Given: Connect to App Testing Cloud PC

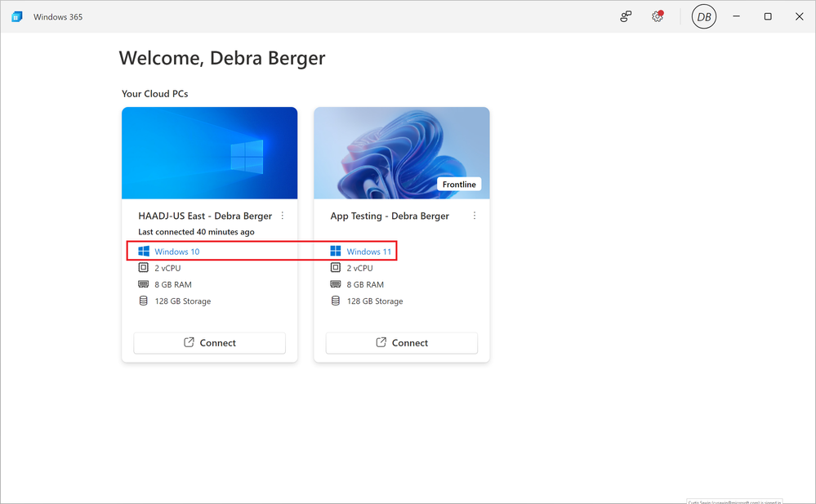Looking at the screenshot, I should pos(401,342).
